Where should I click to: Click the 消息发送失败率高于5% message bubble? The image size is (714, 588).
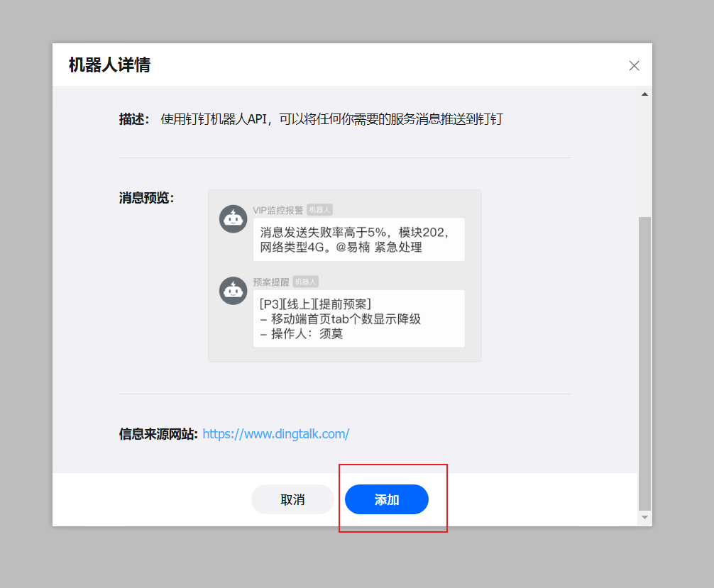(359, 240)
